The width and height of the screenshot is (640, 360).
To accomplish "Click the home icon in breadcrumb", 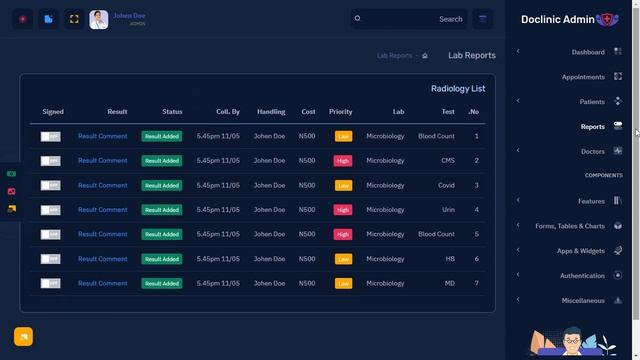I will tap(425, 56).
